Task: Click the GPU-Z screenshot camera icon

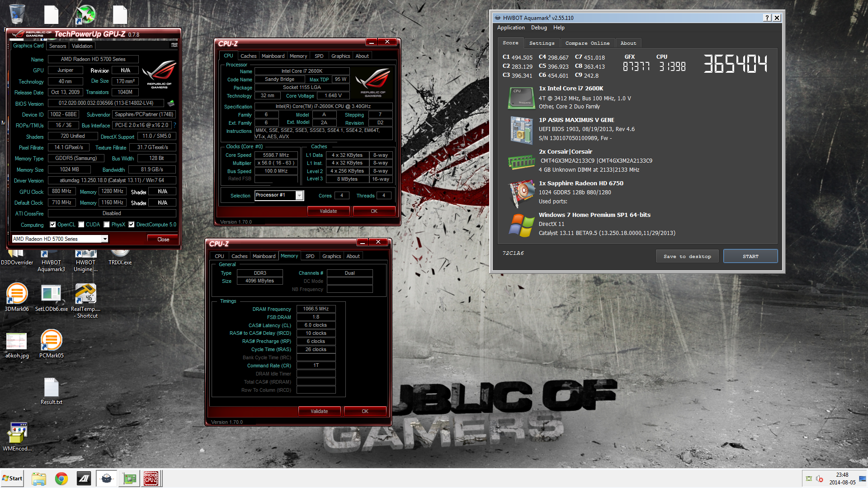Action: click(174, 45)
